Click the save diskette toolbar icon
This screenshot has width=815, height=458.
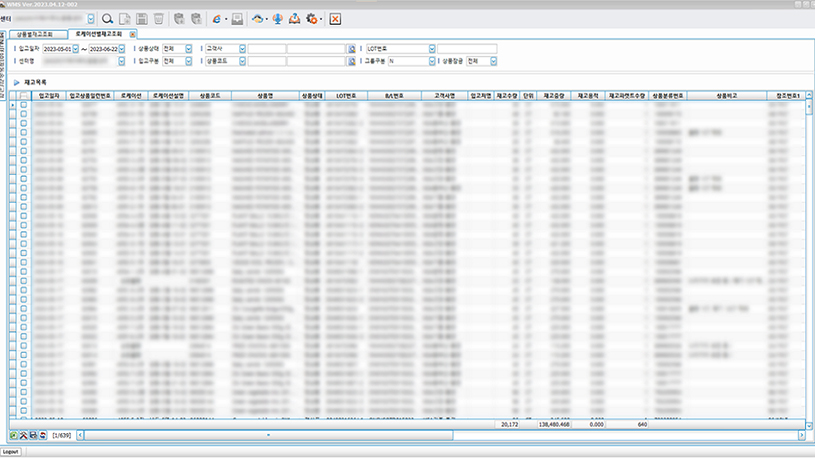[142, 19]
